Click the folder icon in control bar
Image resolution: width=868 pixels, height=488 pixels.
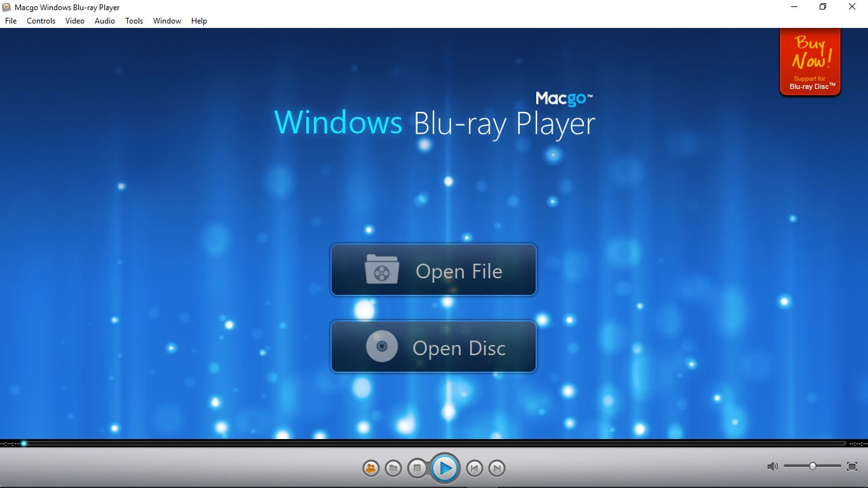(x=393, y=469)
